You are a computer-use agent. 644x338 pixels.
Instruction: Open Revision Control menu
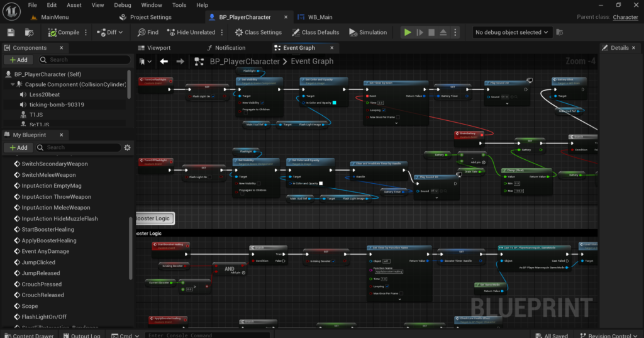pyautogui.click(x=609, y=335)
